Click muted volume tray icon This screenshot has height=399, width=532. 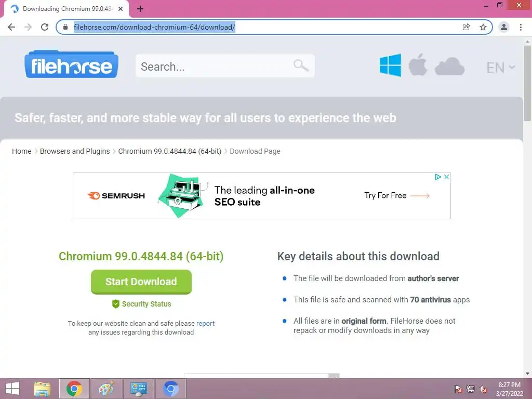[x=483, y=389]
